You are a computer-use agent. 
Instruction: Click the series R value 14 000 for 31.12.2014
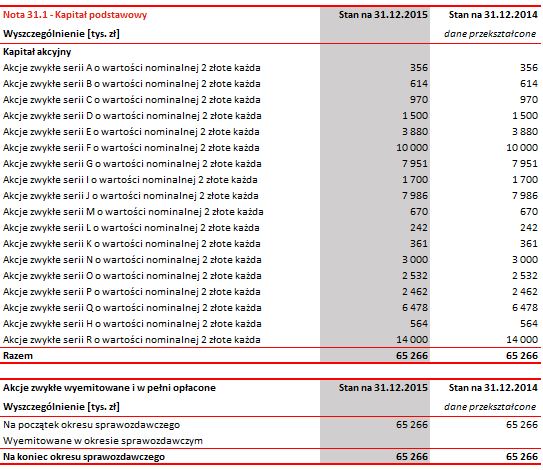pos(522,339)
